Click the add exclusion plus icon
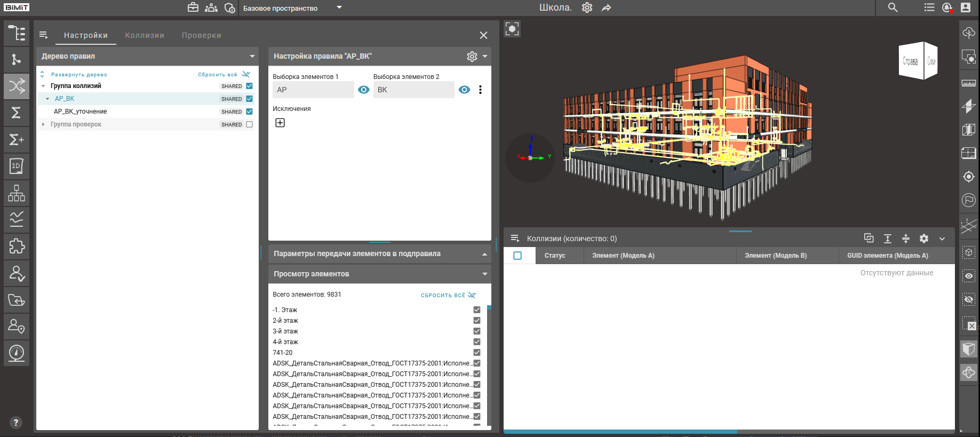This screenshot has height=437, width=980. (280, 123)
